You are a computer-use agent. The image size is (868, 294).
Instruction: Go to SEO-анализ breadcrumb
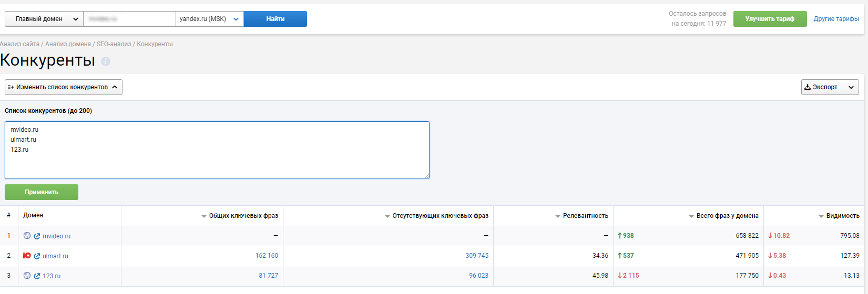click(114, 44)
